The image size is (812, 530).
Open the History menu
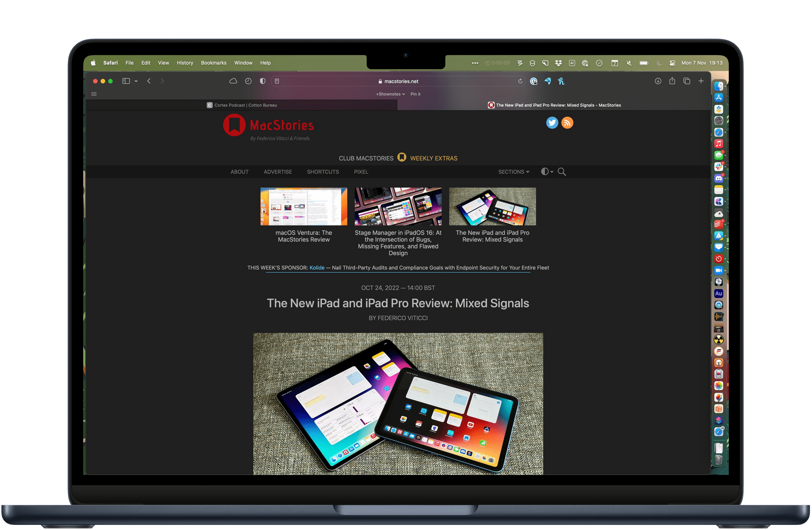pos(185,63)
